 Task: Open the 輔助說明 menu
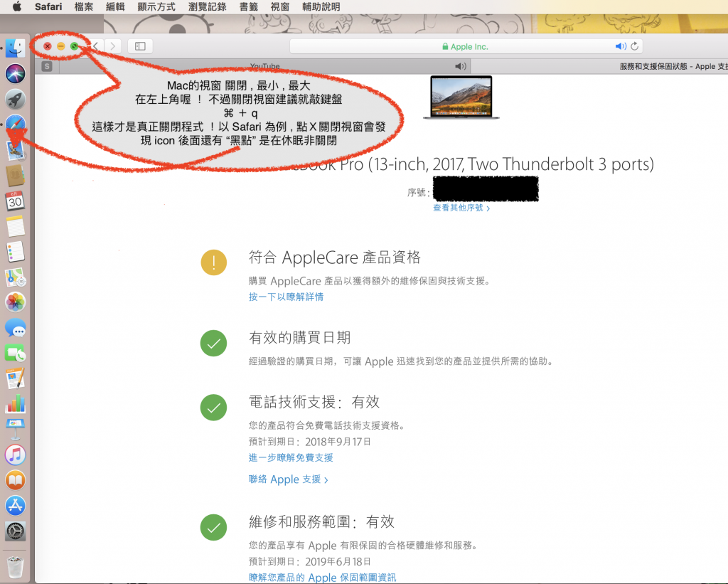(x=321, y=6)
